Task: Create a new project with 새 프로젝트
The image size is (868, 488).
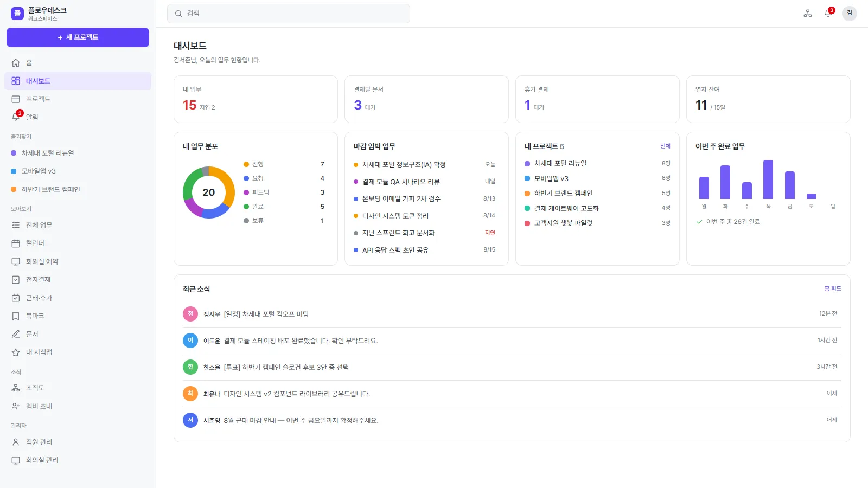Action: point(78,37)
